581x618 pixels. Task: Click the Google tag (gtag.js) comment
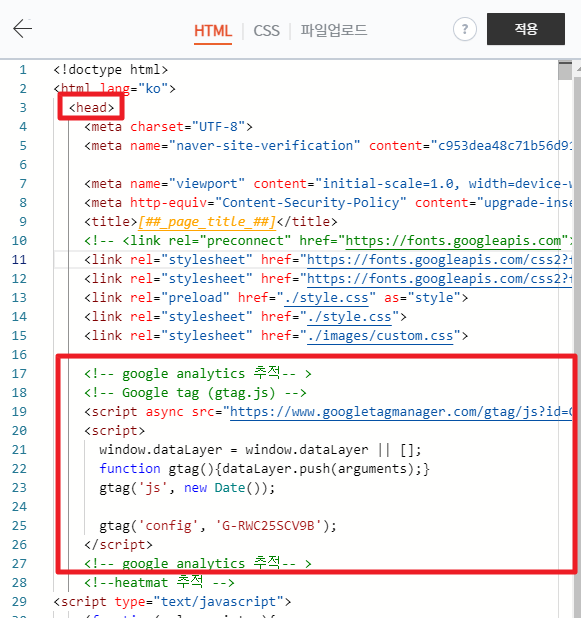pos(196,393)
